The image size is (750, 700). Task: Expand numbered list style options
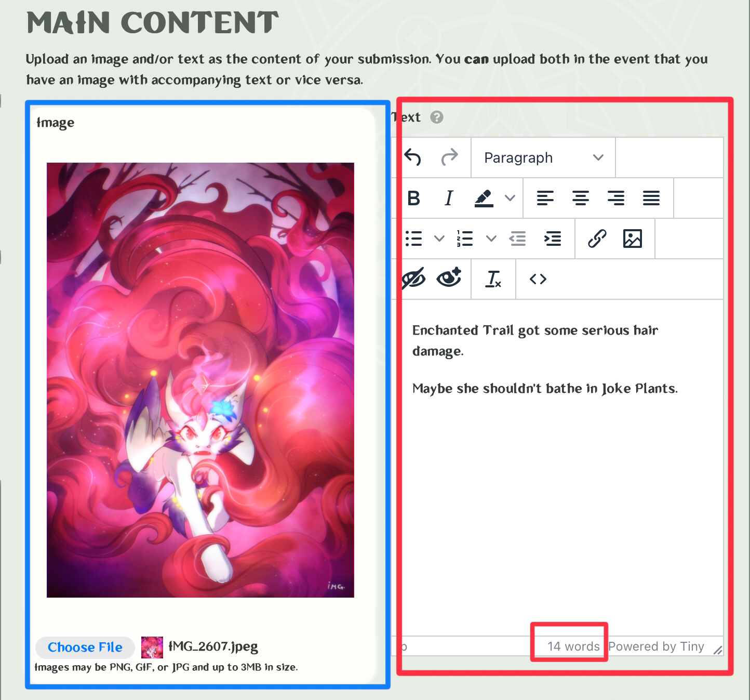(491, 239)
